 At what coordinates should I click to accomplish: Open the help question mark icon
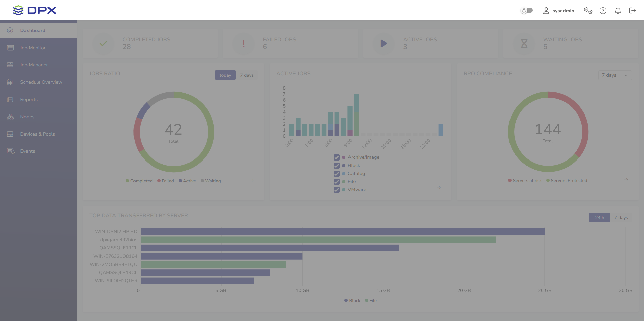pyautogui.click(x=603, y=11)
